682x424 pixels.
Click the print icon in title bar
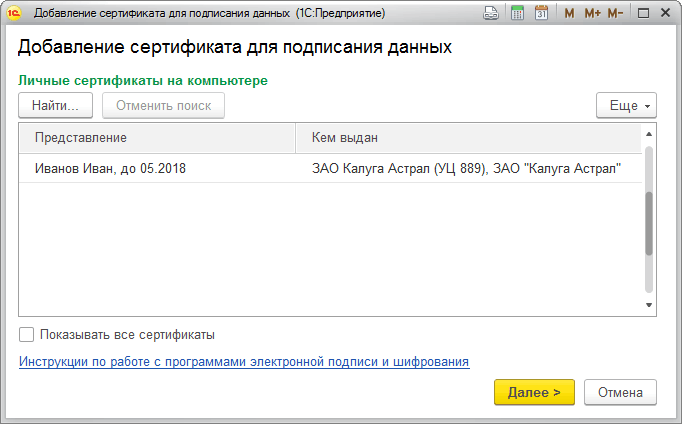point(491,14)
